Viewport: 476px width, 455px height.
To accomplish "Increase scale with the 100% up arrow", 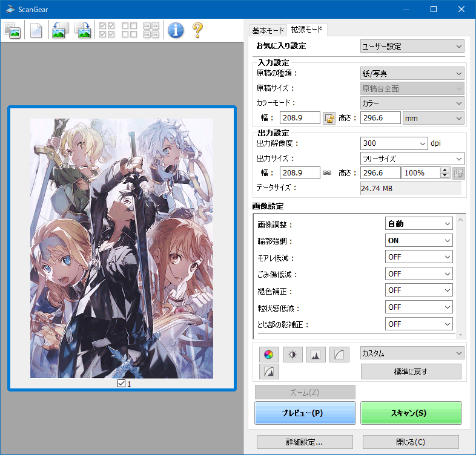I will [445, 170].
